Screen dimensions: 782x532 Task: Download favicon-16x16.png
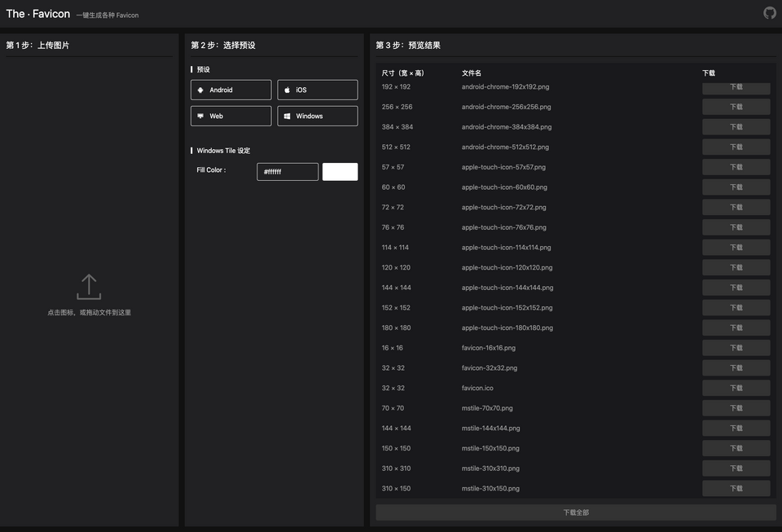click(736, 348)
